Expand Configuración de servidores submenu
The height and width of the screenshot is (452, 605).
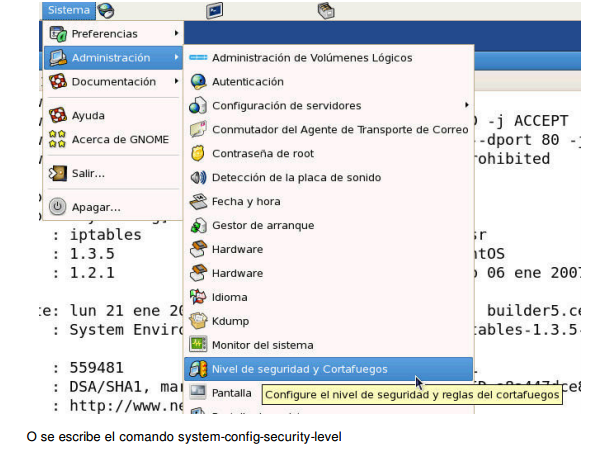click(x=286, y=106)
